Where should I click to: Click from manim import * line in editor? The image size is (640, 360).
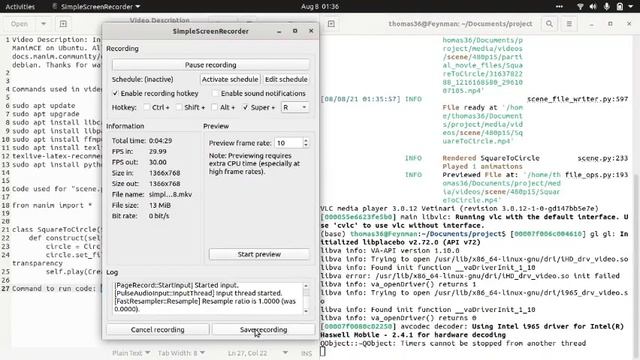click(x=52, y=205)
